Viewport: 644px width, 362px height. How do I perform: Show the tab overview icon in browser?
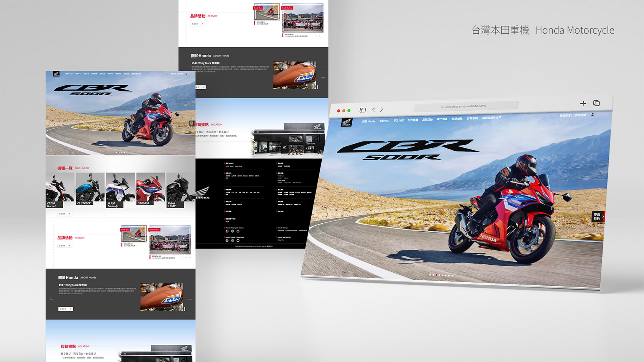(596, 103)
